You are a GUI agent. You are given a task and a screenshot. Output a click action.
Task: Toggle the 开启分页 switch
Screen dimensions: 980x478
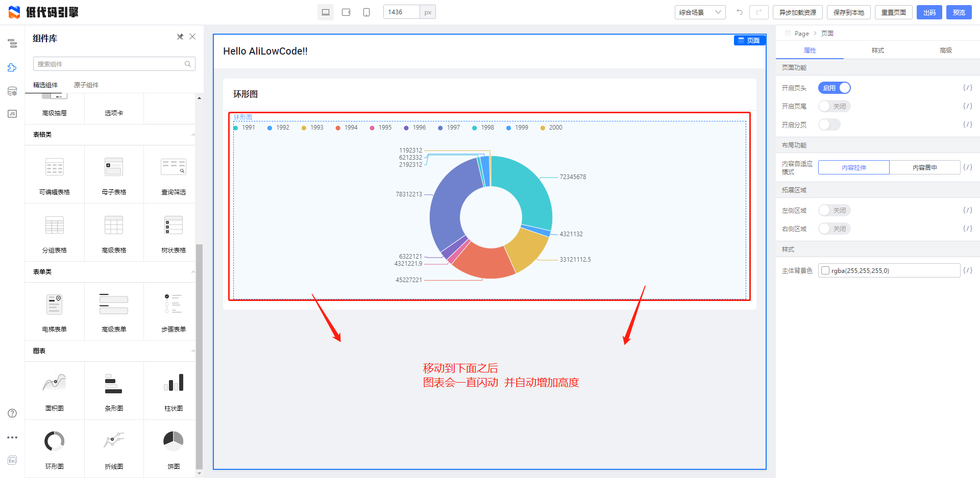pos(829,124)
